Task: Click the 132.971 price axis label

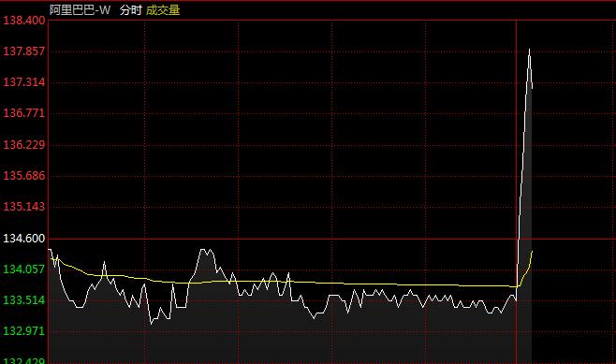Action: [24, 331]
